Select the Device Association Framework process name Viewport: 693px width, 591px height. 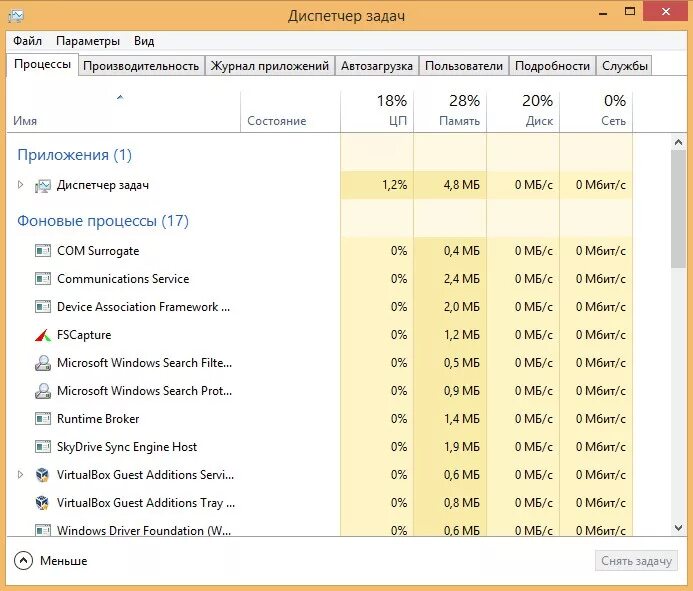pos(143,307)
